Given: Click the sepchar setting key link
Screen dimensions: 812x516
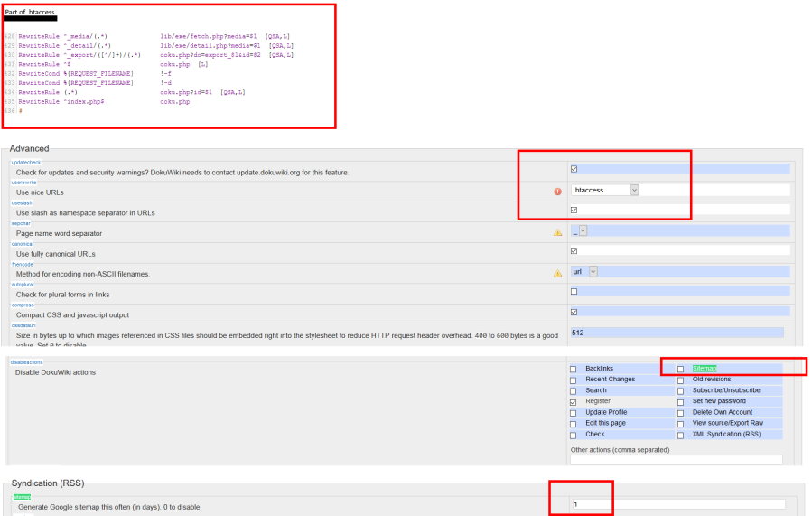Looking at the screenshot, I should [22, 223].
